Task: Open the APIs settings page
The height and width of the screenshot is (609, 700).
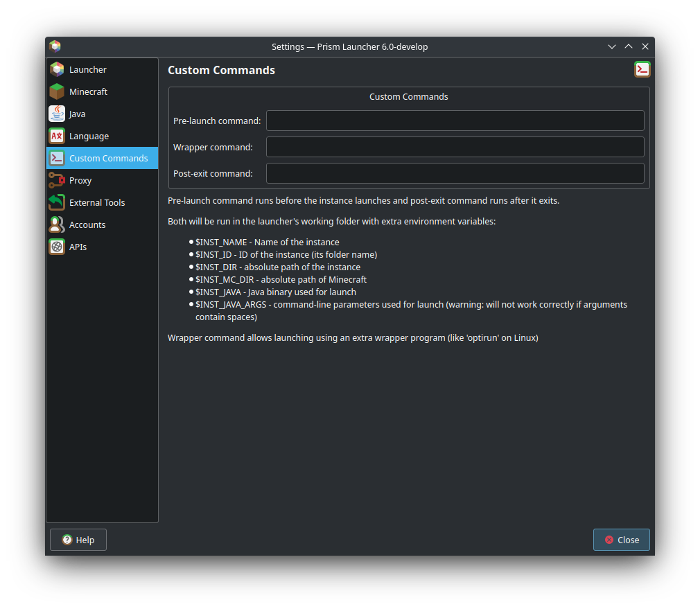Action: [x=103, y=247]
